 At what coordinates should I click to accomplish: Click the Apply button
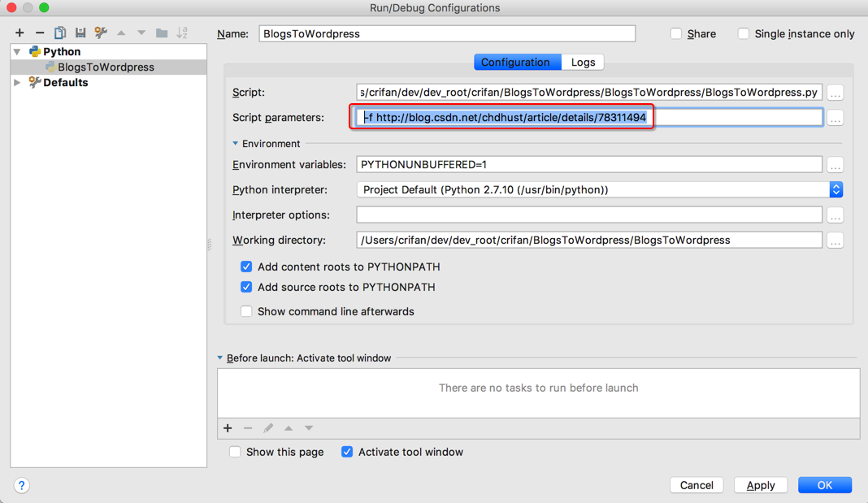[x=761, y=485]
